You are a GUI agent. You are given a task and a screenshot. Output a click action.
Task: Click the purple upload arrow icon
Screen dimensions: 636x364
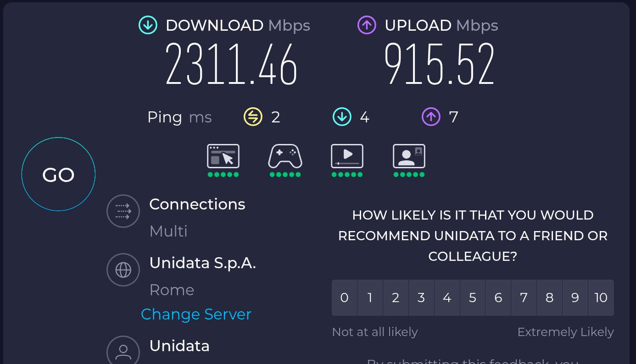click(x=367, y=25)
